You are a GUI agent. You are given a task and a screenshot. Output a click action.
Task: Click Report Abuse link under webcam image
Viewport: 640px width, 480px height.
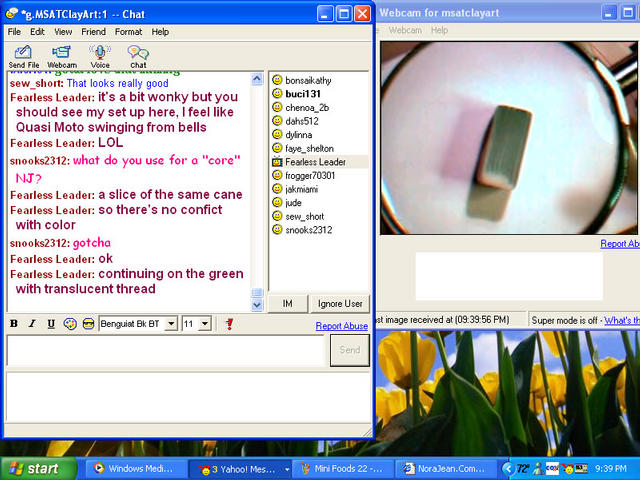tap(620, 244)
